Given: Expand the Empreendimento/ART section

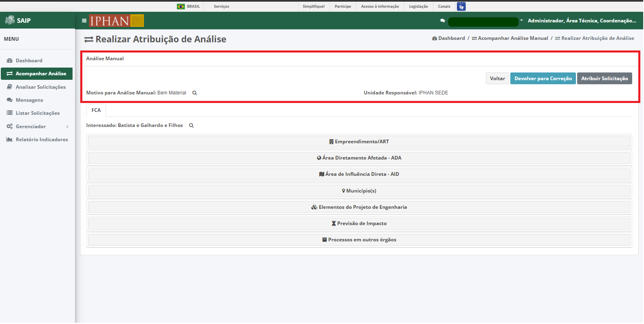Looking at the screenshot, I should (359, 142).
